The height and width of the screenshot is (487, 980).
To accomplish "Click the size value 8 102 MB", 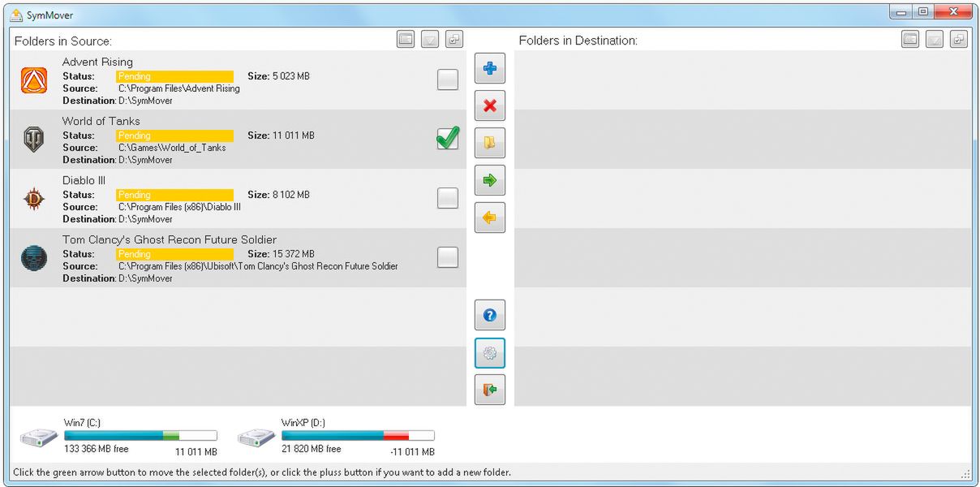I will coord(290,195).
